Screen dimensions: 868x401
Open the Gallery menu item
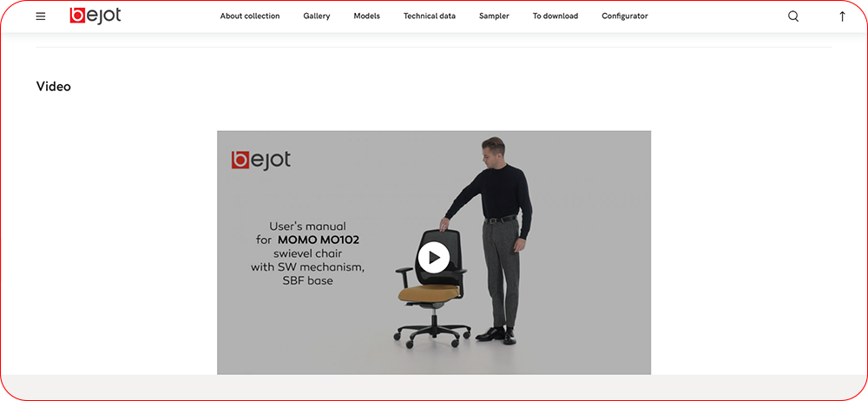317,16
